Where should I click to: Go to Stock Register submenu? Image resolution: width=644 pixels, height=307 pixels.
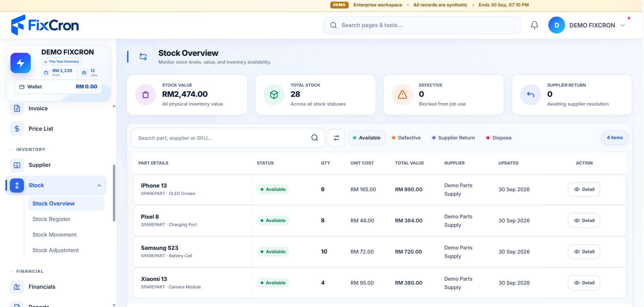tap(51, 219)
